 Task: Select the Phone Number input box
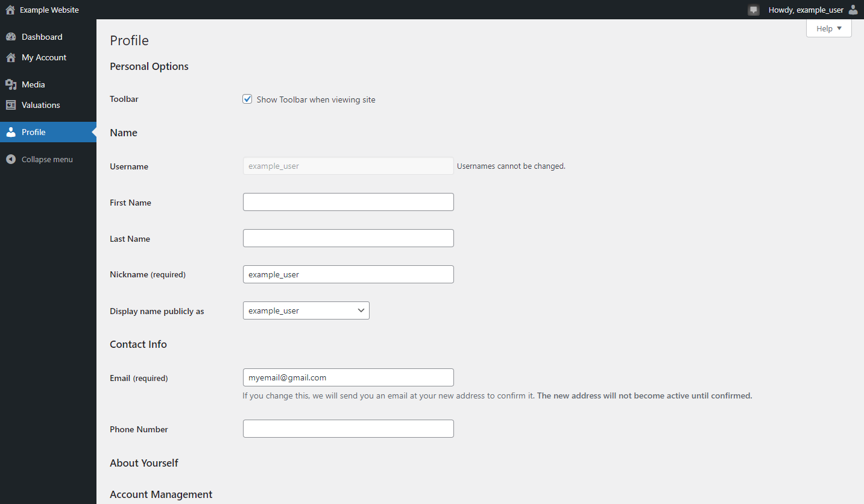pyautogui.click(x=348, y=429)
